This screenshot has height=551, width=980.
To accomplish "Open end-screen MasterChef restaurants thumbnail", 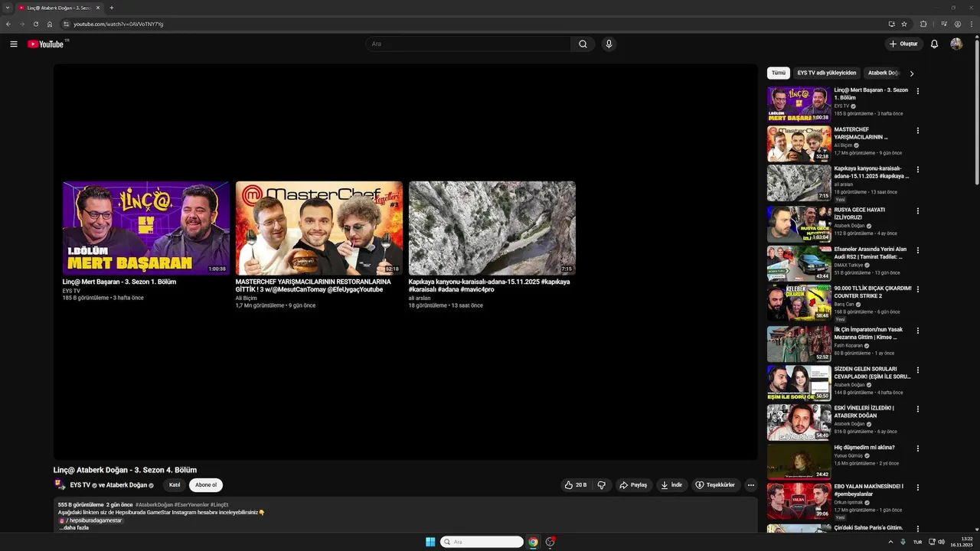I will click(x=319, y=228).
